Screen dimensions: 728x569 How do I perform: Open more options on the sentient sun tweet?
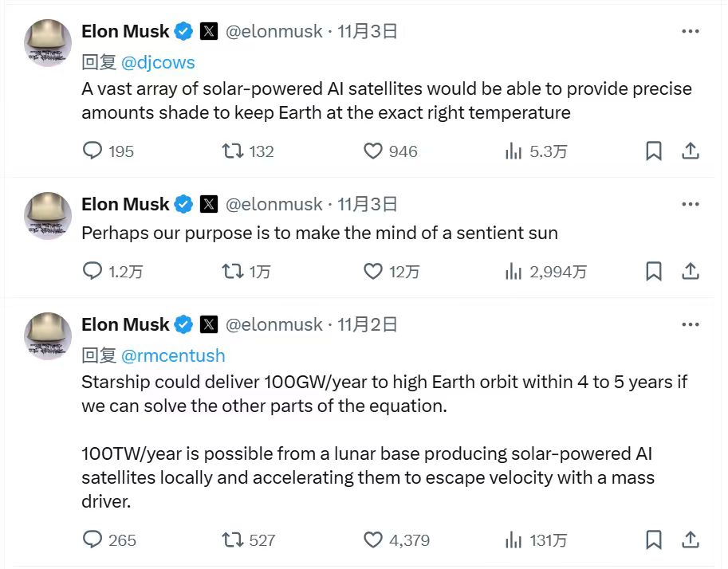pos(691,204)
